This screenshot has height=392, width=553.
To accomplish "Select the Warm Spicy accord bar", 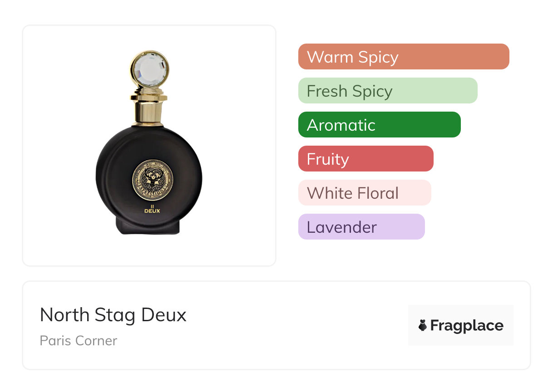I will 403,57.
